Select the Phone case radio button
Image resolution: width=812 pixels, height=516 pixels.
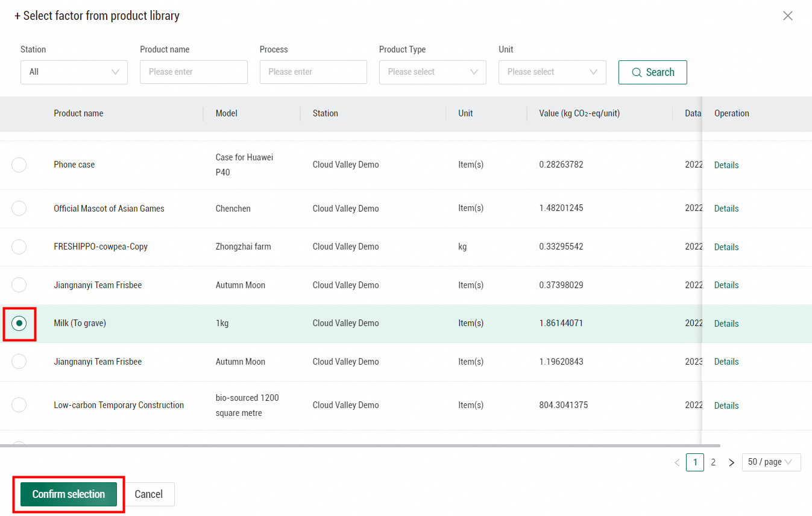pyautogui.click(x=19, y=165)
